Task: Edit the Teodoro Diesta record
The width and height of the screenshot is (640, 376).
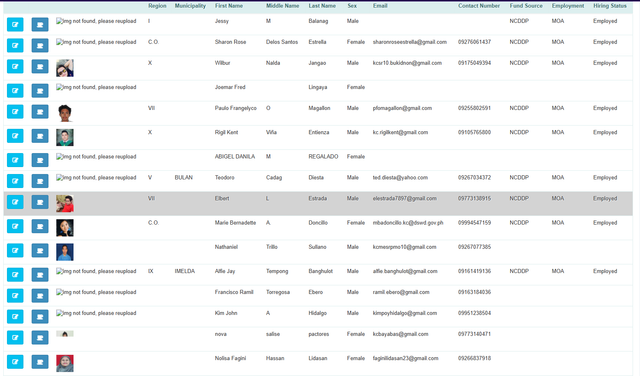Action: [15, 181]
